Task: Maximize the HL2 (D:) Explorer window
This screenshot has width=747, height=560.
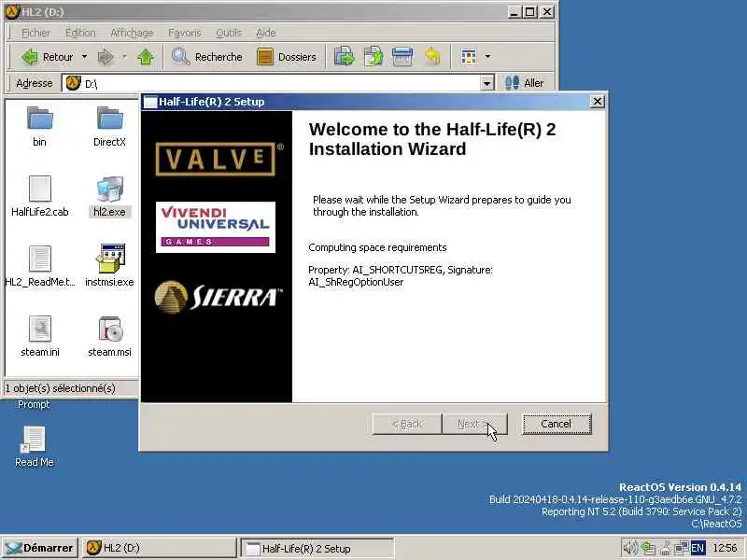Action: pyautogui.click(x=529, y=12)
